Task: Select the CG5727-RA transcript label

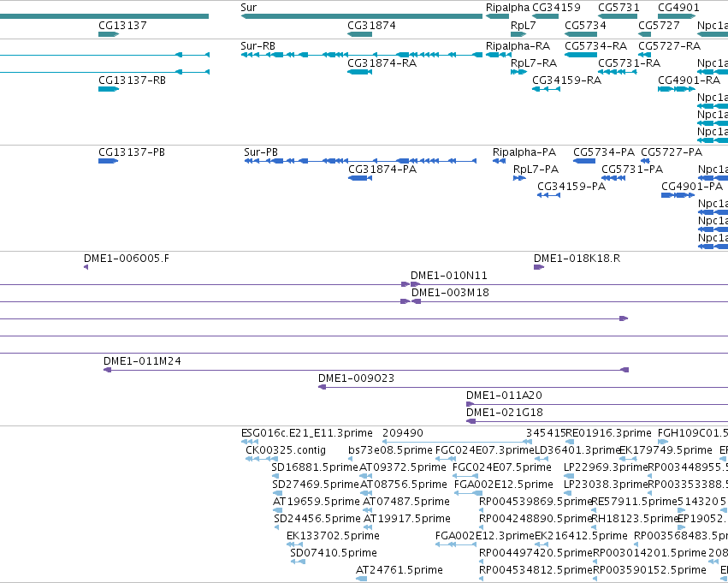Action: point(670,46)
